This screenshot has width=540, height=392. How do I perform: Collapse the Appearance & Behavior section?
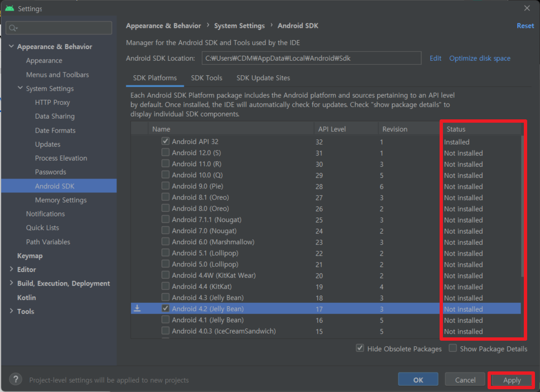[11, 46]
